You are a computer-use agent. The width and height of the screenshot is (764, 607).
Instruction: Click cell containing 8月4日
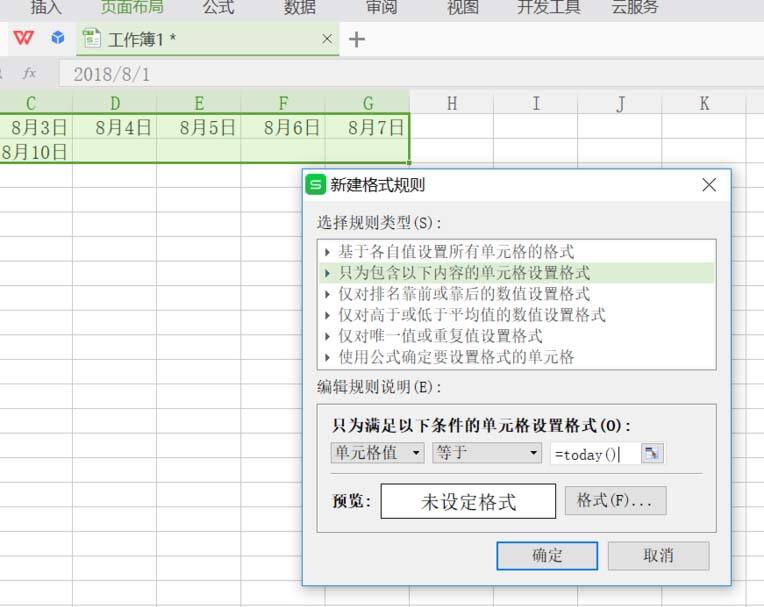point(115,127)
